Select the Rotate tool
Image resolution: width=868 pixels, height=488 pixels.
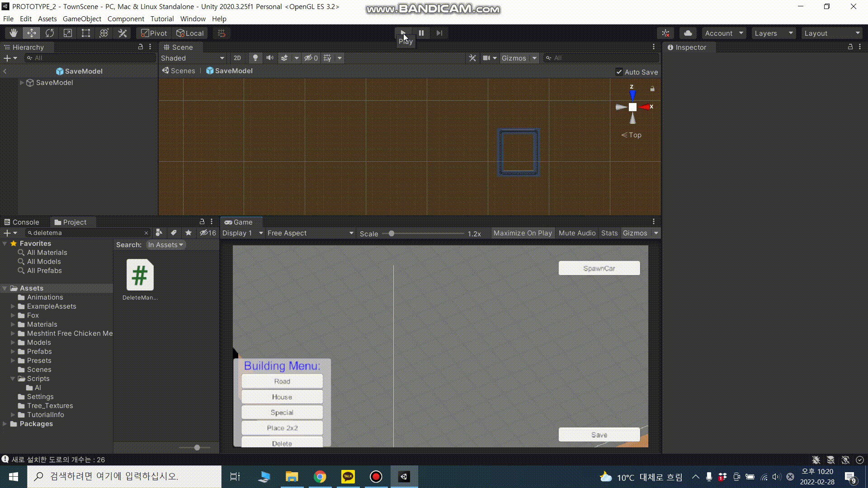[50, 33]
